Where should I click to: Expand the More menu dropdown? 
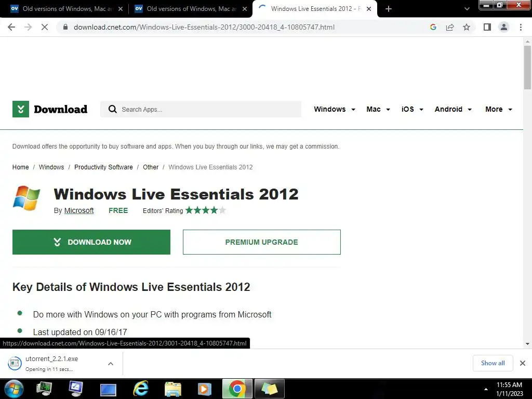click(498, 109)
